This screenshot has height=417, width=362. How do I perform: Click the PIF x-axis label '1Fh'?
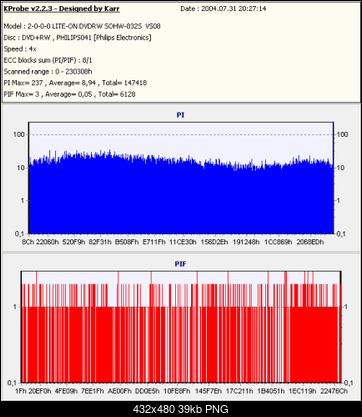21,391
